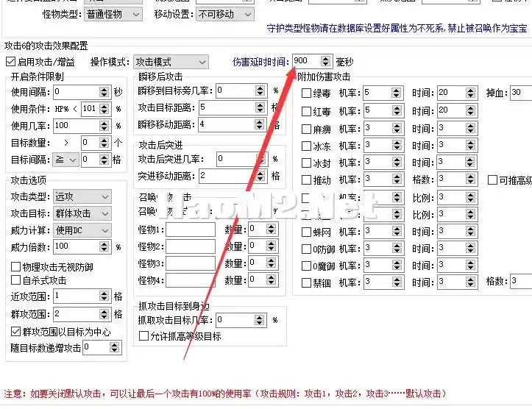Tick the 绿毒 checkbox

306,93
